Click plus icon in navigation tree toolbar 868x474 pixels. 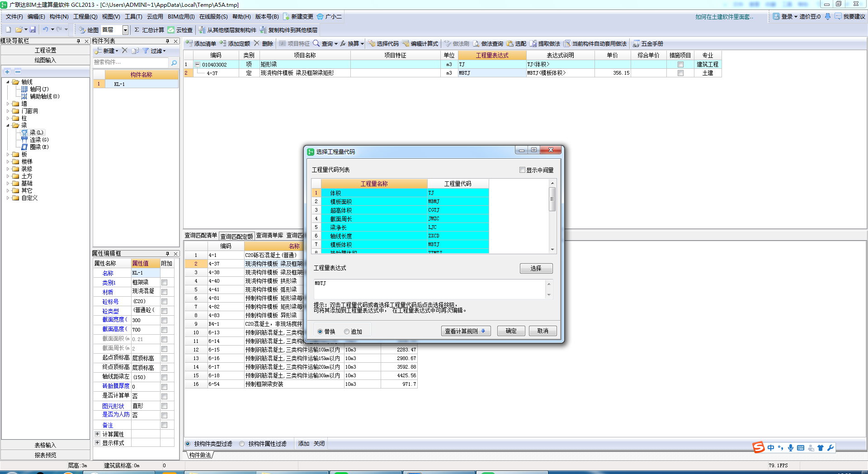point(7,71)
